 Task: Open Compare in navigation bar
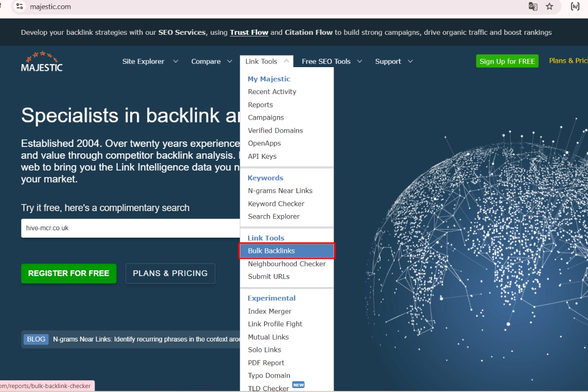tap(206, 61)
